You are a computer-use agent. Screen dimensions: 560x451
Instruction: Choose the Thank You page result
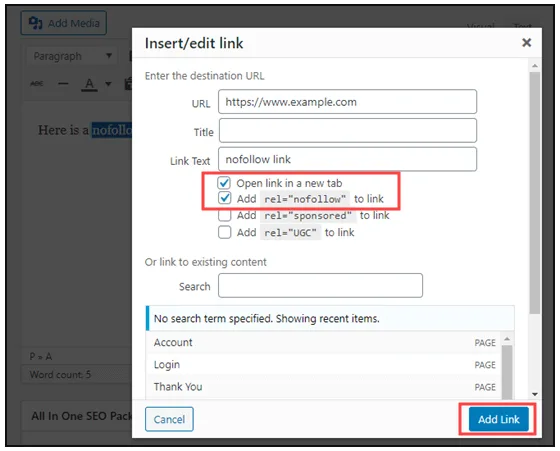pyautogui.click(x=324, y=387)
